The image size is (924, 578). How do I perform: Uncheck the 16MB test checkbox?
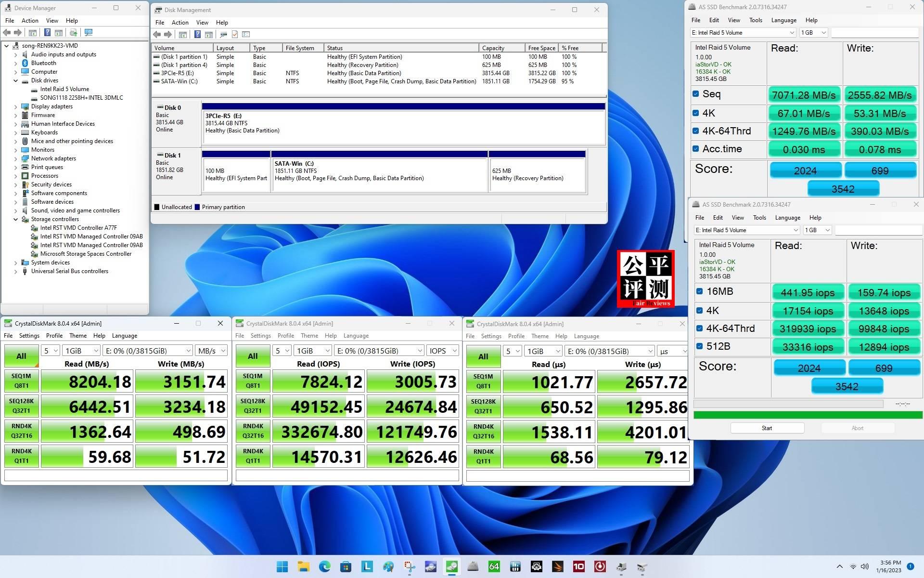click(x=699, y=291)
